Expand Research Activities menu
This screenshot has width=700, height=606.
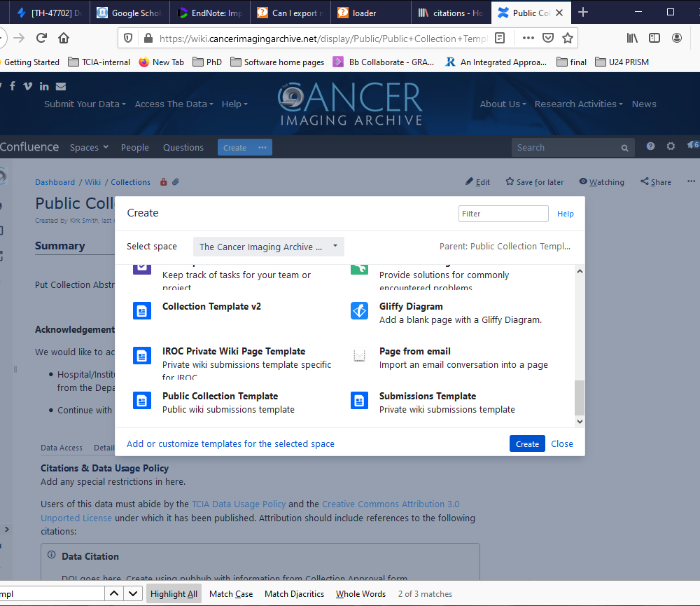579,104
